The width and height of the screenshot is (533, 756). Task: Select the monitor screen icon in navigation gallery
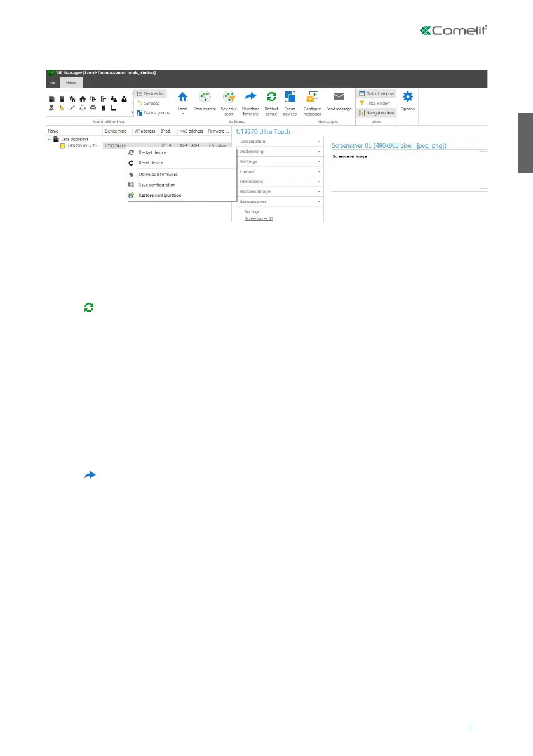(114, 108)
